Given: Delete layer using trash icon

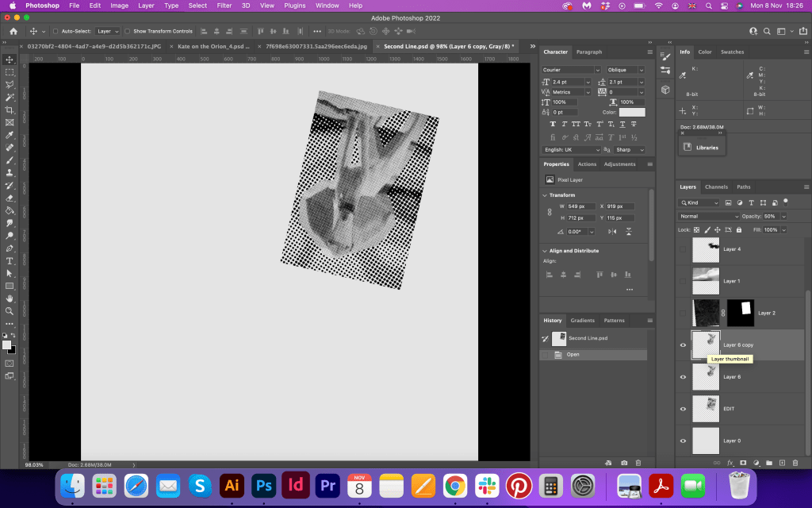Looking at the screenshot, I should (x=795, y=462).
